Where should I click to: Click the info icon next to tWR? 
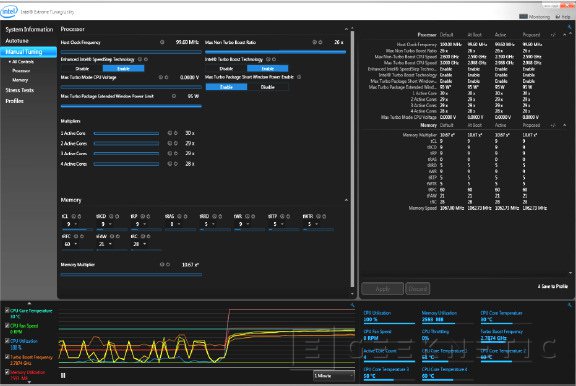click(x=247, y=216)
